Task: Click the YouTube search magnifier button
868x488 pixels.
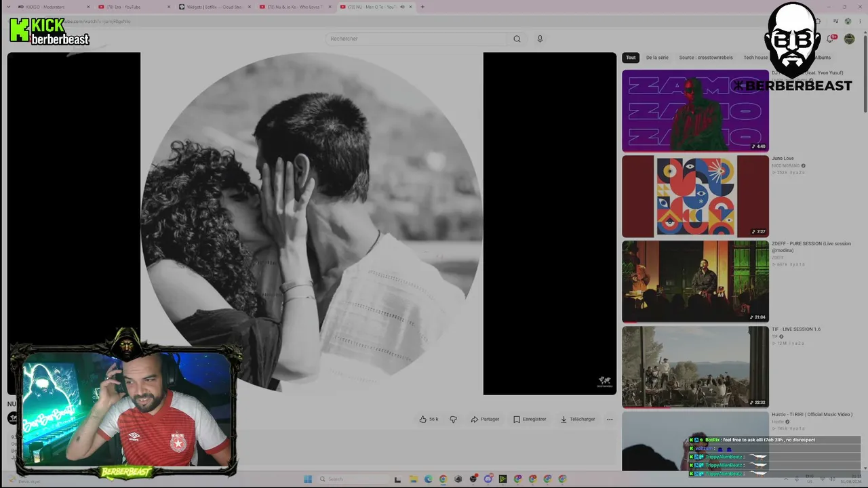Action: [517, 39]
